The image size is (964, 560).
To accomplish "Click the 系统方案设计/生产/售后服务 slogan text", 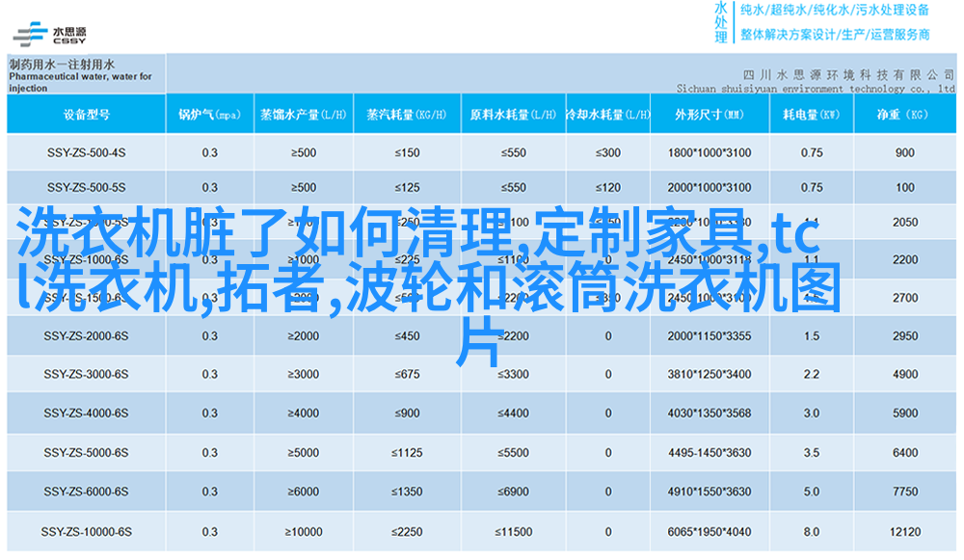I will click(x=835, y=35).
